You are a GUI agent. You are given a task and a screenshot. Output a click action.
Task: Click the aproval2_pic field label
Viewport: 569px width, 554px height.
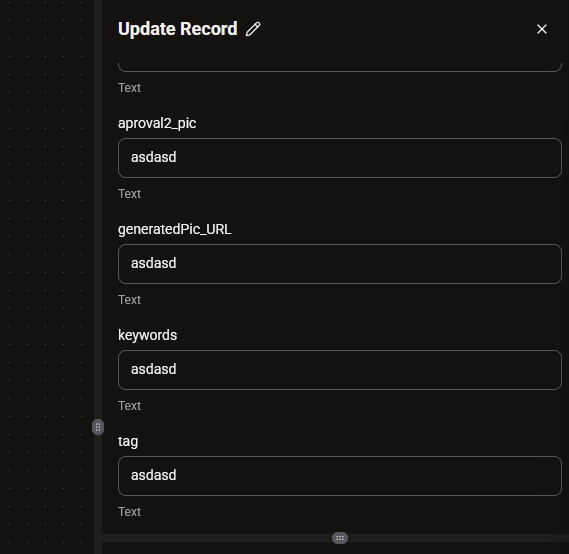point(157,123)
